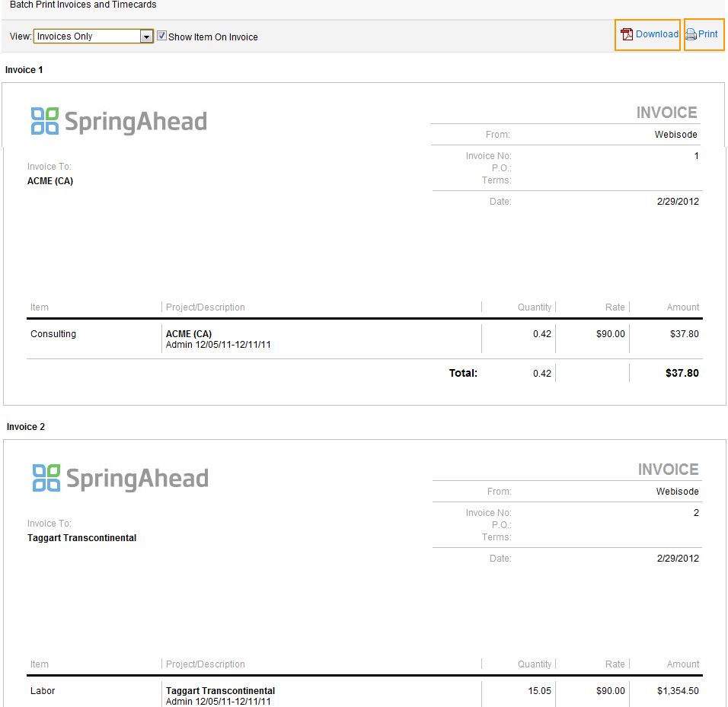Click 'Amount' header on Invoice 1
728x707 pixels.
click(682, 307)
